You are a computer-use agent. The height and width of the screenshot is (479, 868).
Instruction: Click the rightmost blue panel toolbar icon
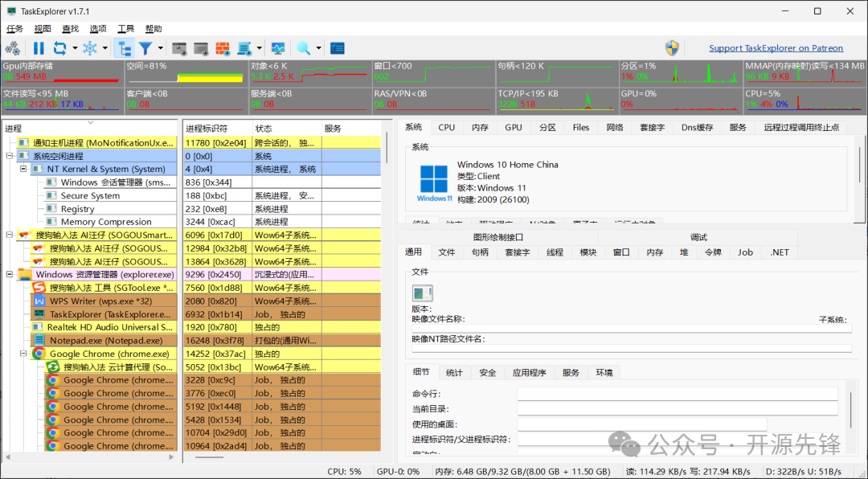[x=335, y=48]
